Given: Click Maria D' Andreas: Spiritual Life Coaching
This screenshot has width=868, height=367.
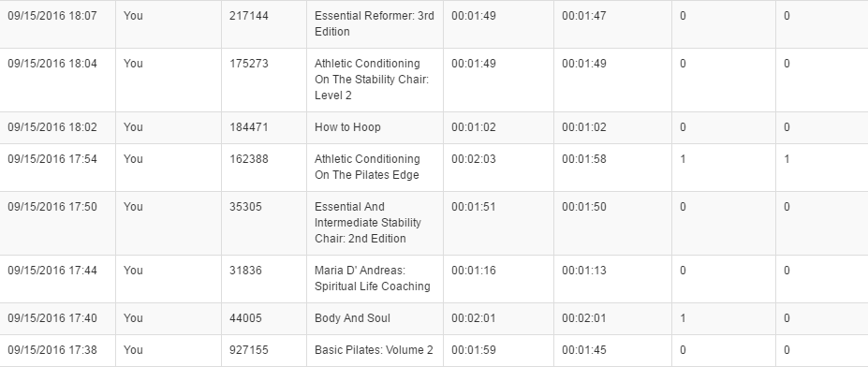Looking at the screenshot, I should (373, 278).
